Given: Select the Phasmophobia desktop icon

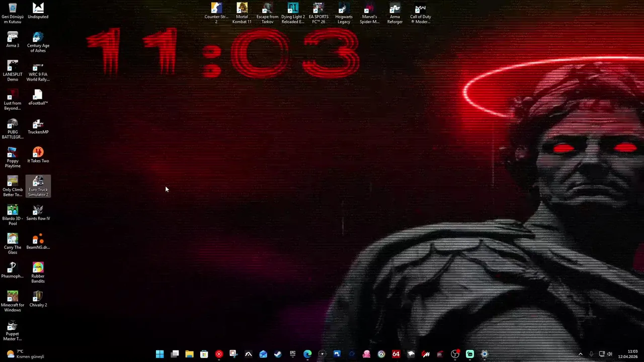Looking at the screenshot, I should pos(13,270).
